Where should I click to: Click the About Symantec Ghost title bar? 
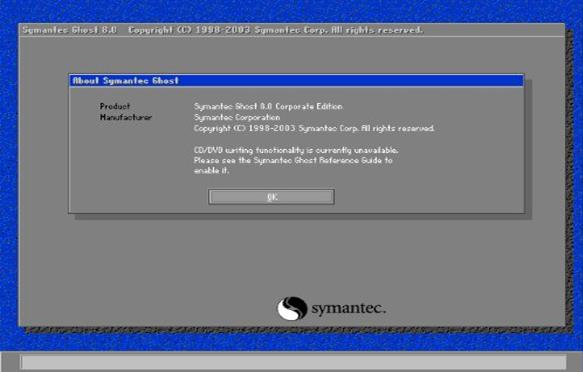(296, 81)
